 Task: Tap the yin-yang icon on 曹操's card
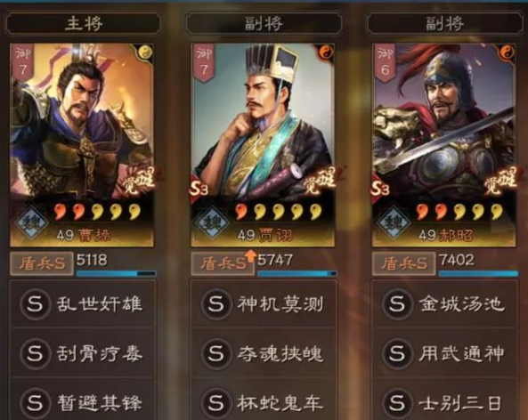pos(145,52)
